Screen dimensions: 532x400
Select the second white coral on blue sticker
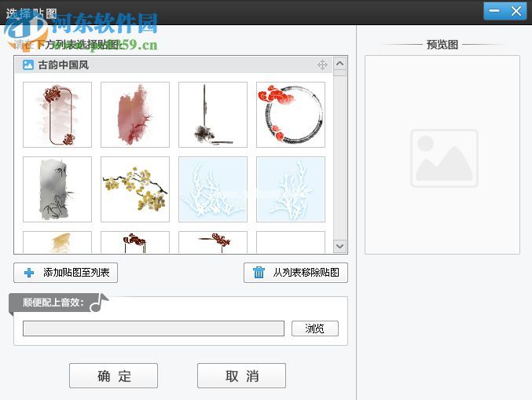coord(291,189)
